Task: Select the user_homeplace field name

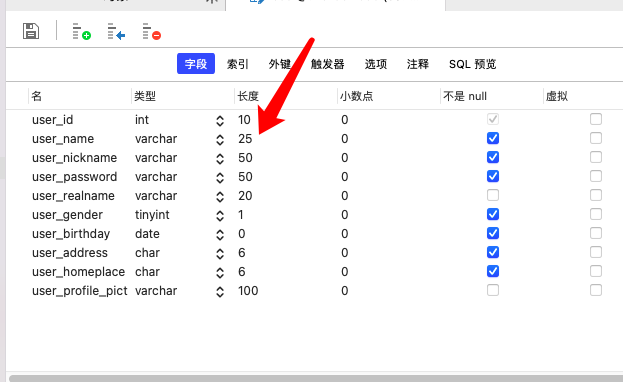Action: click(x=78, y=272)
